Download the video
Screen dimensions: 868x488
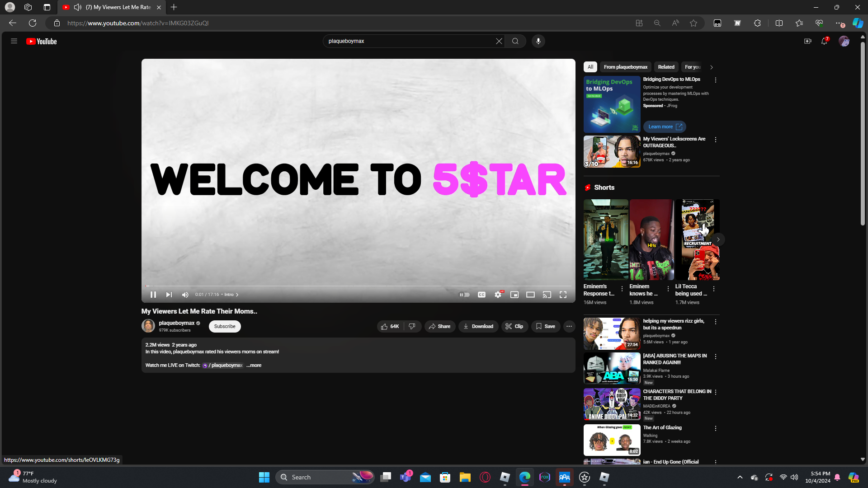pyautogui.click(x=478, y=326)
